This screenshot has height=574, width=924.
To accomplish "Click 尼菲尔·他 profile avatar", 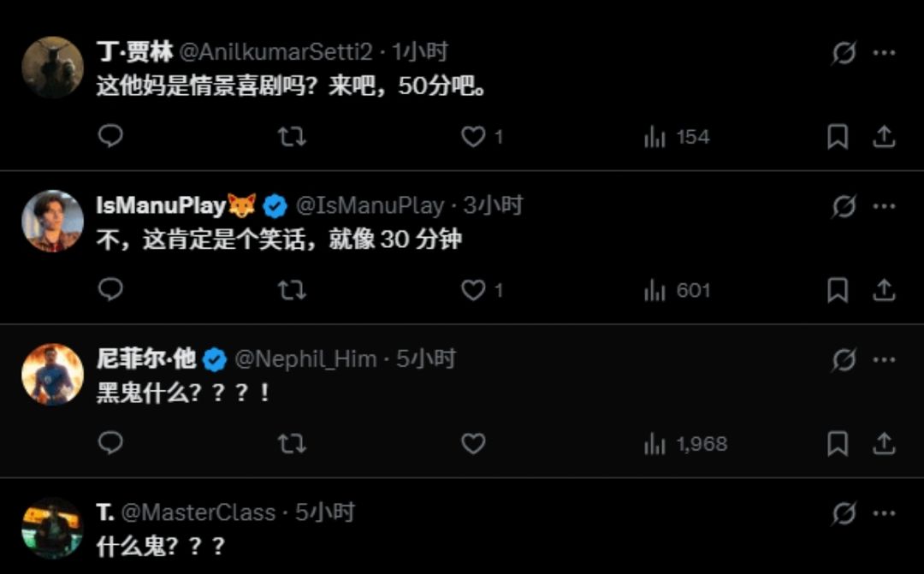I will point(52,375).
